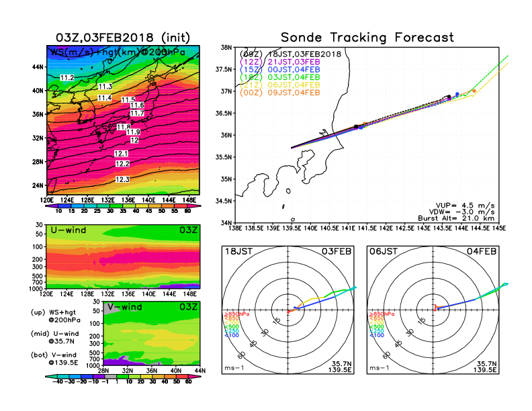Screen dimensions: 532x411
Task: Click "04FEB" label in the right hodograph
Action: (x=482, y=251)
